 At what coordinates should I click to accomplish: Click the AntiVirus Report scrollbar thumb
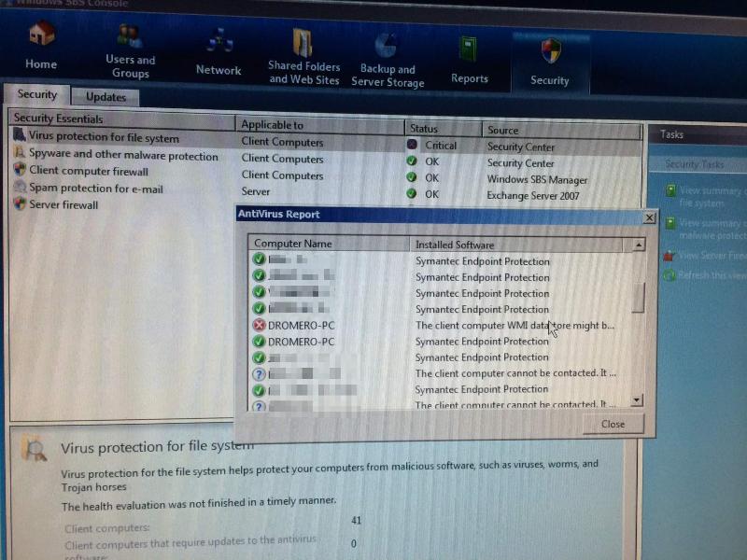point(638,298)
